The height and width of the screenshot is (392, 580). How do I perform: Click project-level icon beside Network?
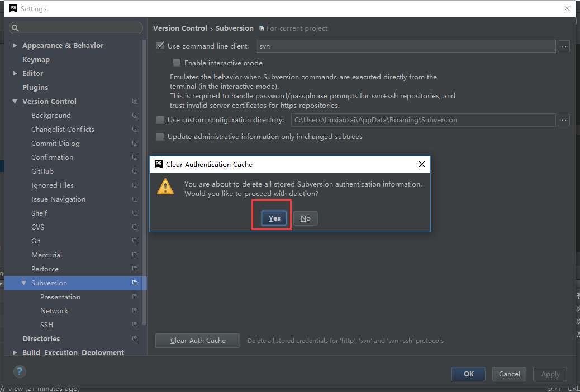click(135, 310)
